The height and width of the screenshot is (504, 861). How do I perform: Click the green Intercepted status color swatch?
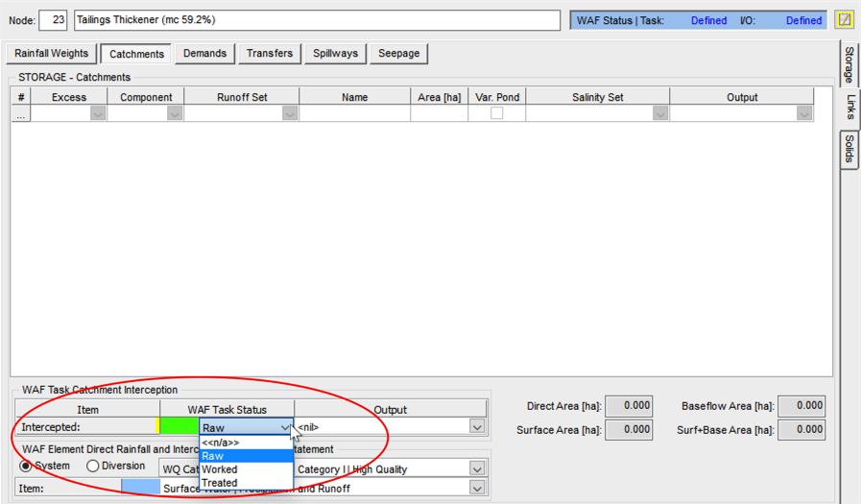tap(179, 427)
